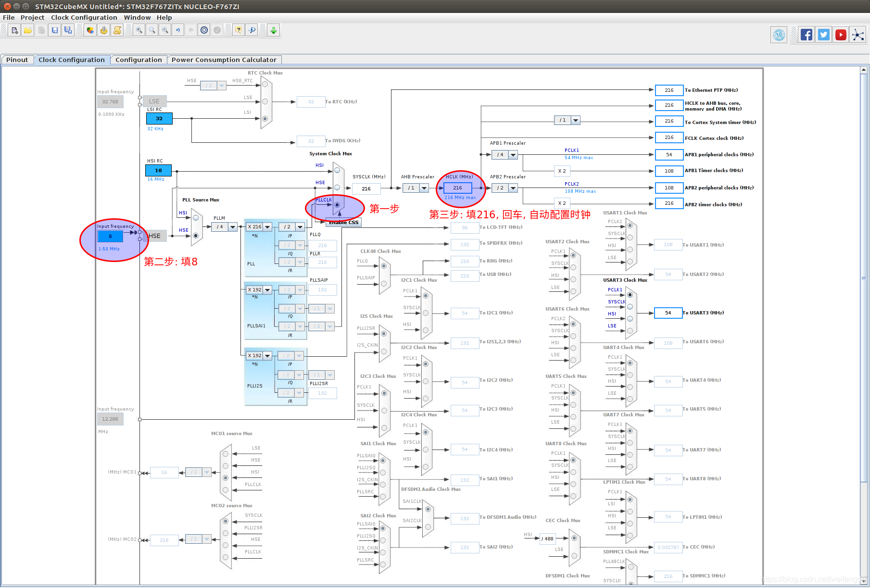The height and width of the screenshot is (588, 870).
Task: Open the Cortex System timer /1 dropdown
Action: (x=575, y=120)
